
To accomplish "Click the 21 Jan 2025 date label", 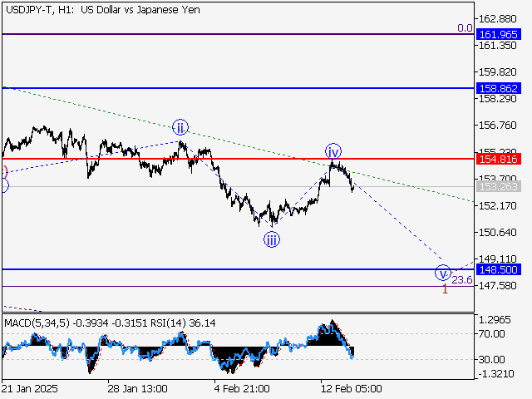I will (x=28, y=388).
